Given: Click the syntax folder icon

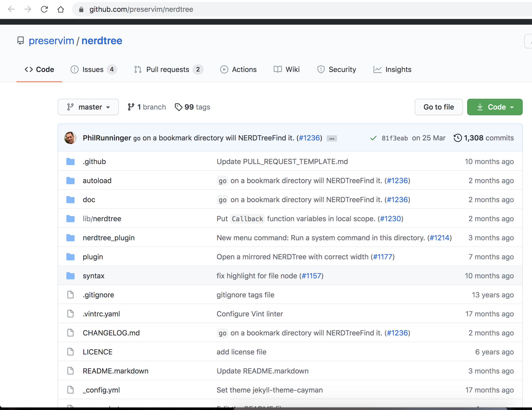Looking at the screenshot, I should pos(70,276).
